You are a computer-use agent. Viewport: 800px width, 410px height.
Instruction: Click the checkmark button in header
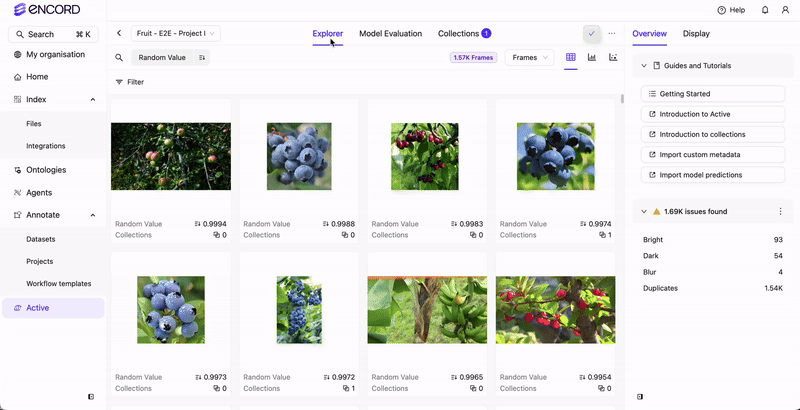tap(592, 34)
